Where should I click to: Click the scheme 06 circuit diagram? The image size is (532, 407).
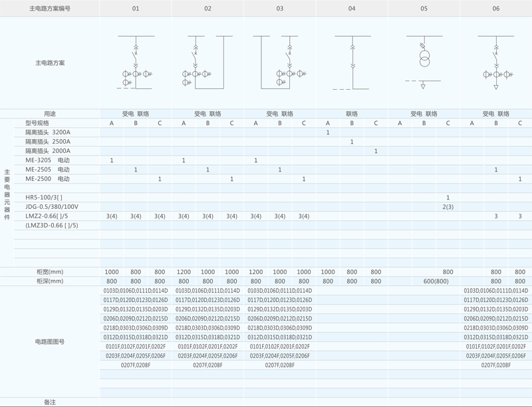tap(496, 63)
